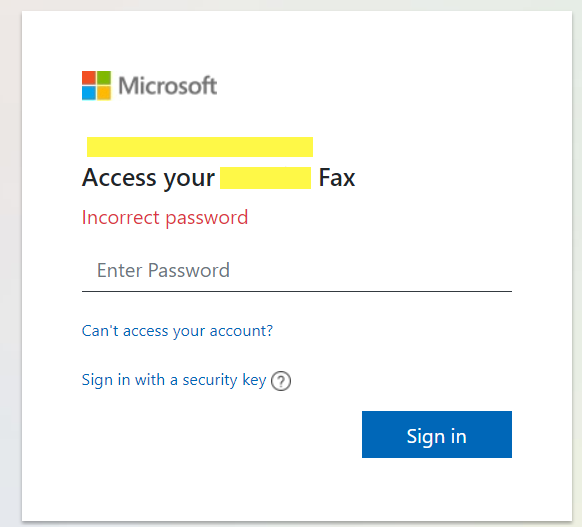Click the "Access your" heading text
582x527 pixels.
coord(148,178)
